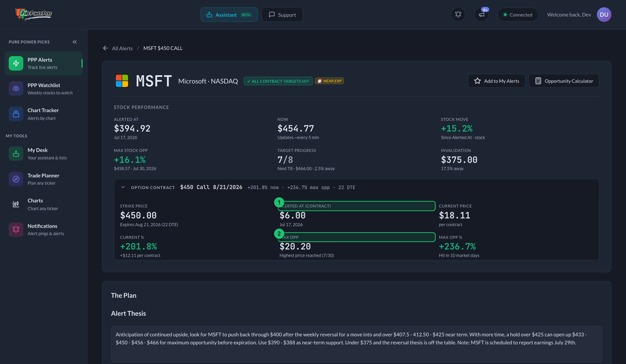Click the contract alerted price $6.00
626x364 pixels.
(x=293, y=215)
